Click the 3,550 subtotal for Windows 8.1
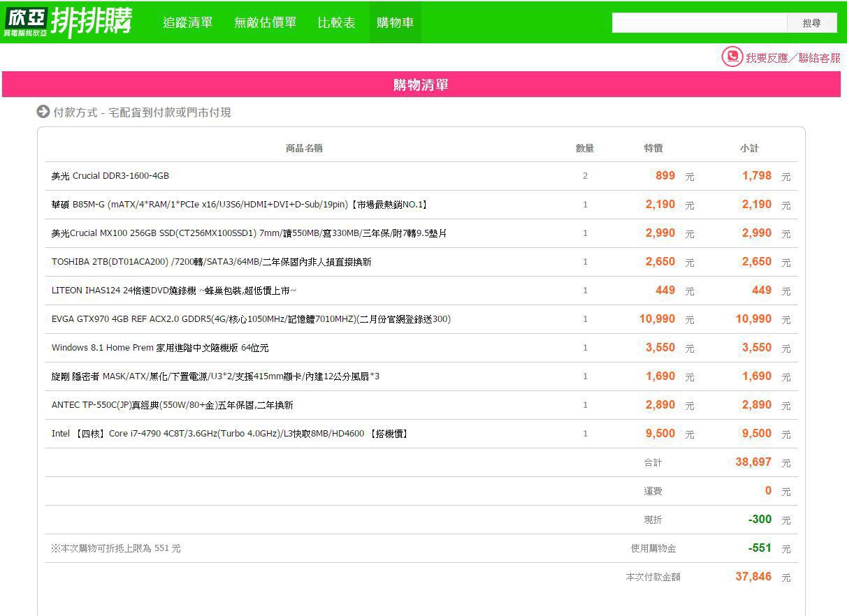847x616 pixels. point(757,348)
